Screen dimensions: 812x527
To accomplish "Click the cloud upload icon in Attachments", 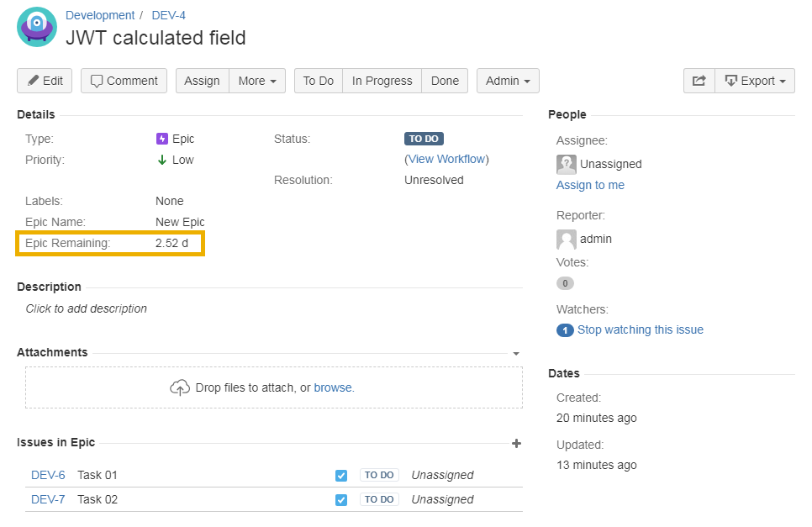I will (180, 387).
